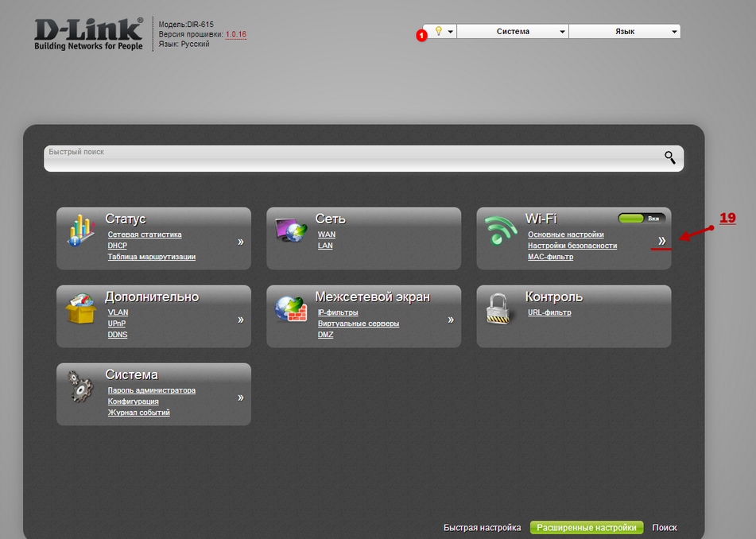This screenshot has width=756, height=539.
Task: Switch to Поиск tab
Action: click(x=665, y=527)
